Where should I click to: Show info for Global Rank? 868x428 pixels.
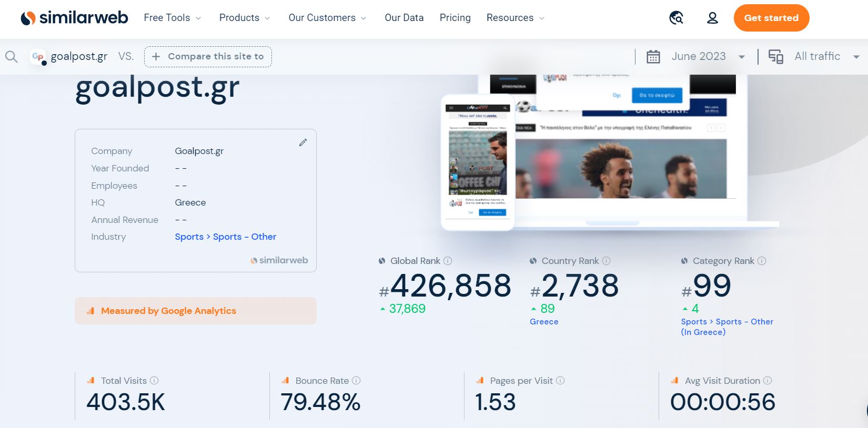pyautogui.click(x=448, y=261)
